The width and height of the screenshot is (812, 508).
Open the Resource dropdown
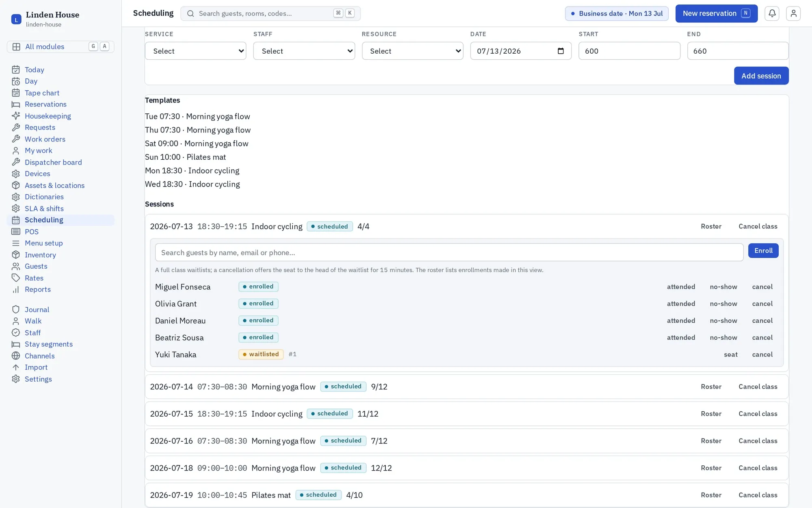(x=412, y=51)
